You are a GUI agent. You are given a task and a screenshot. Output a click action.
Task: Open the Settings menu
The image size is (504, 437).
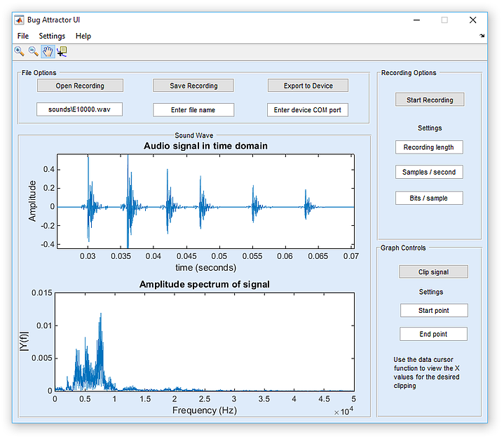[x=52, y=36]
